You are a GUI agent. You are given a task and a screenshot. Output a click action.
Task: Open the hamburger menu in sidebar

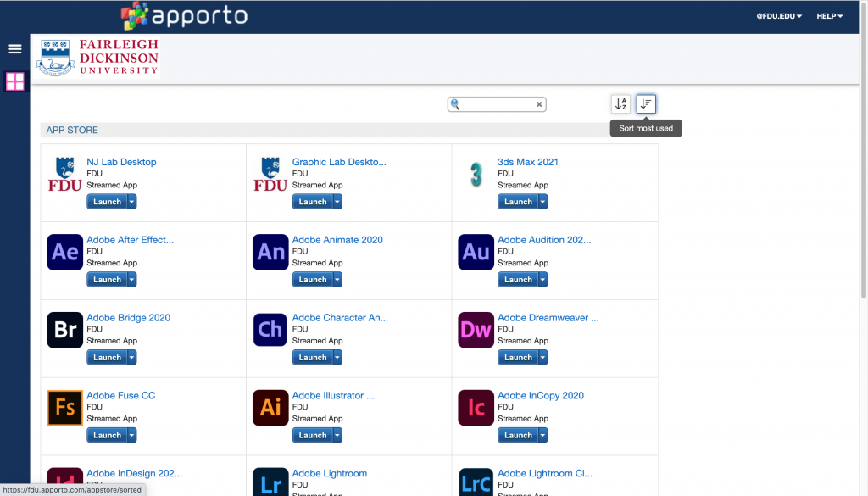(15, 49)
